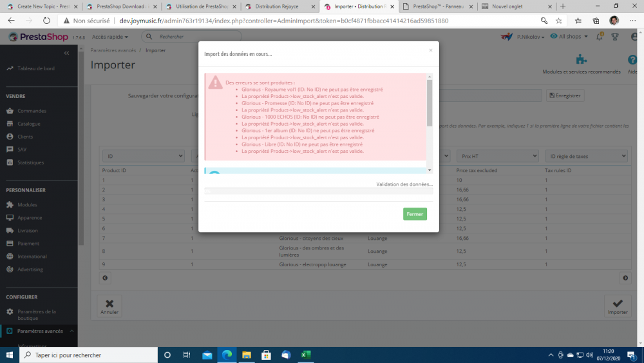This screenshot has height=363, width=644.
Task: Click zoom magnifier in address bar
Action: pos(544,21)
